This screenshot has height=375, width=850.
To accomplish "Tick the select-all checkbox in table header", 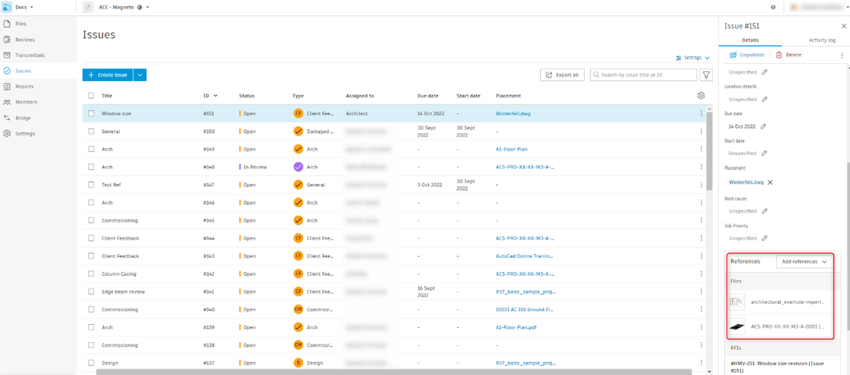I will 91,95.
